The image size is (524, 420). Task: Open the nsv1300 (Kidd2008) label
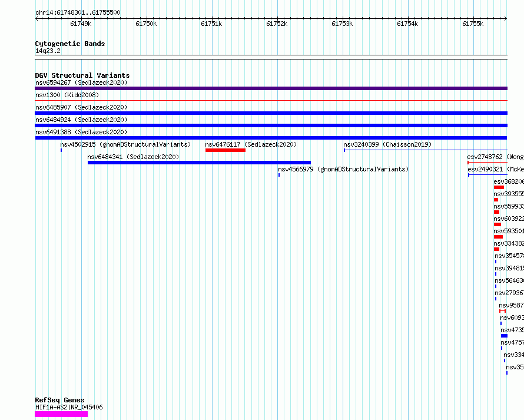click(x=67, y=95)
